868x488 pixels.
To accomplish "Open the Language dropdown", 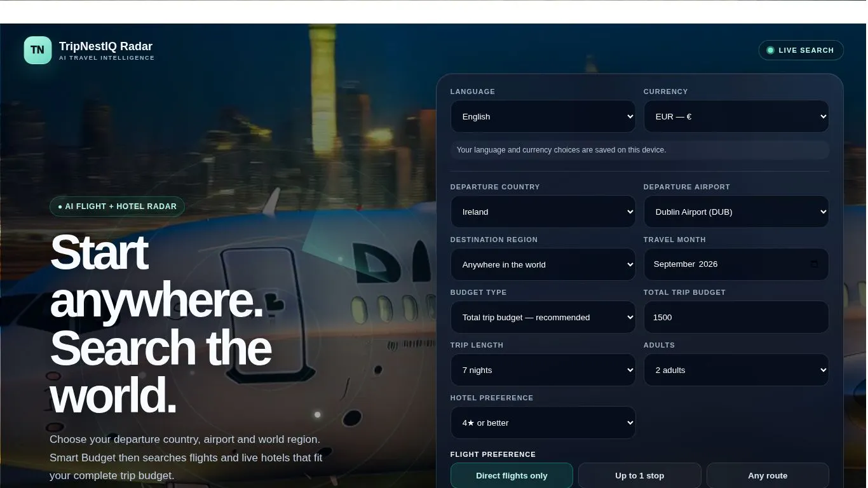I will click(543, 116).
